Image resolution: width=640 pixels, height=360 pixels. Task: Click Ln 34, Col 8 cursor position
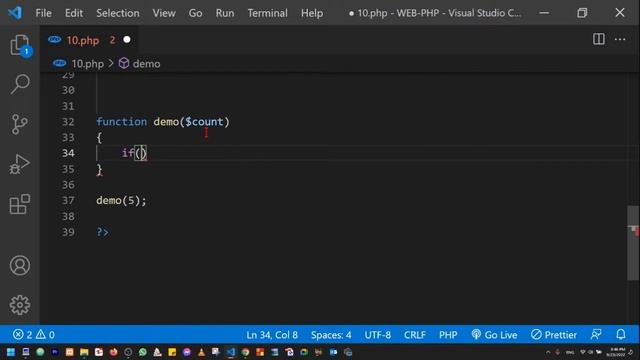click(272, 335)
